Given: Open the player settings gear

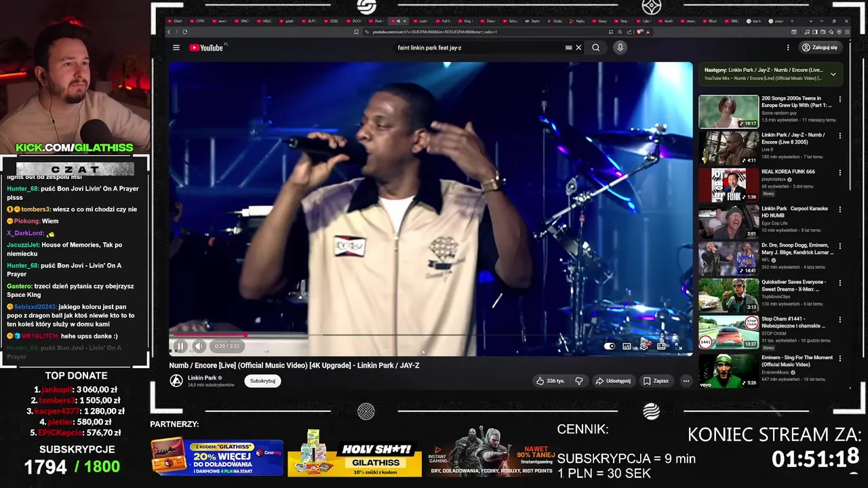Looking at the screenshot, I should coord(644,346).
